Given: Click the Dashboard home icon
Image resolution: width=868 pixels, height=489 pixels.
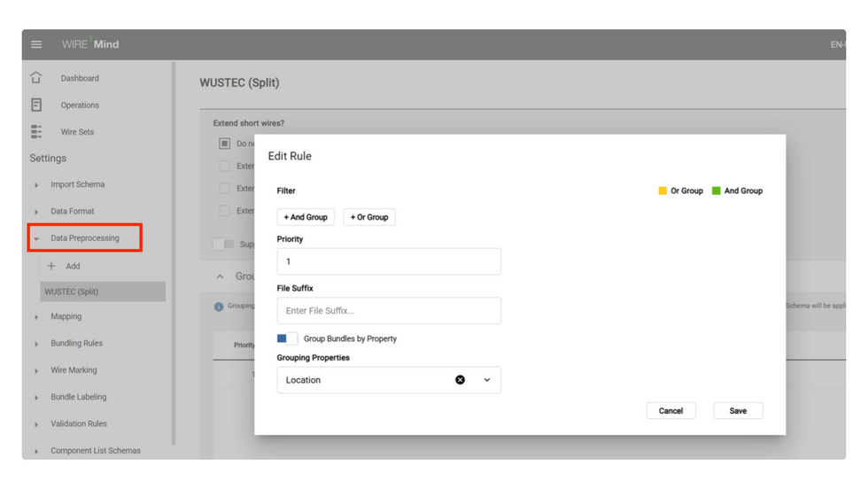Looking at the screenshot, I should [36, 78].
